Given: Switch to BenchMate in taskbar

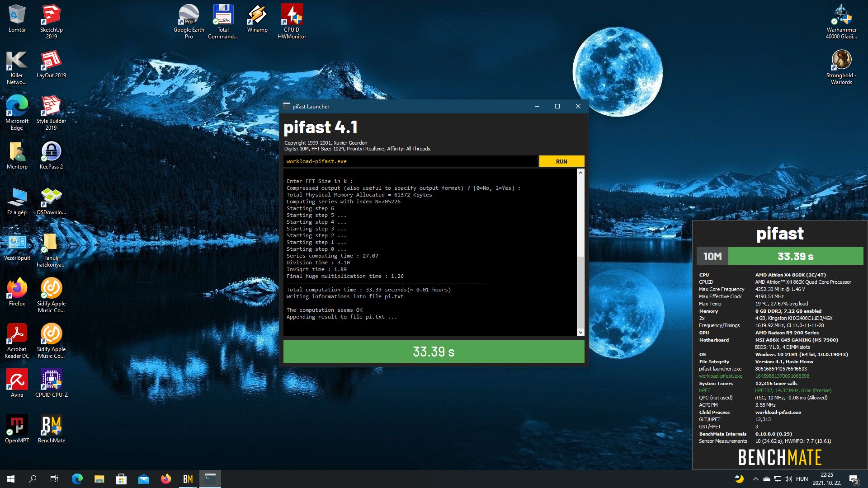Looking at the screenshot, I should [x=188, y=479].
